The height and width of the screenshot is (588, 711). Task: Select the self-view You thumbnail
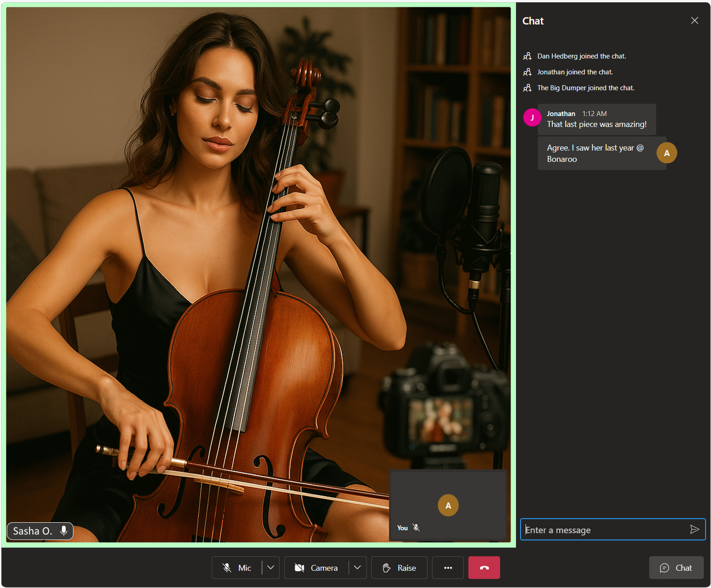[448, 505]
